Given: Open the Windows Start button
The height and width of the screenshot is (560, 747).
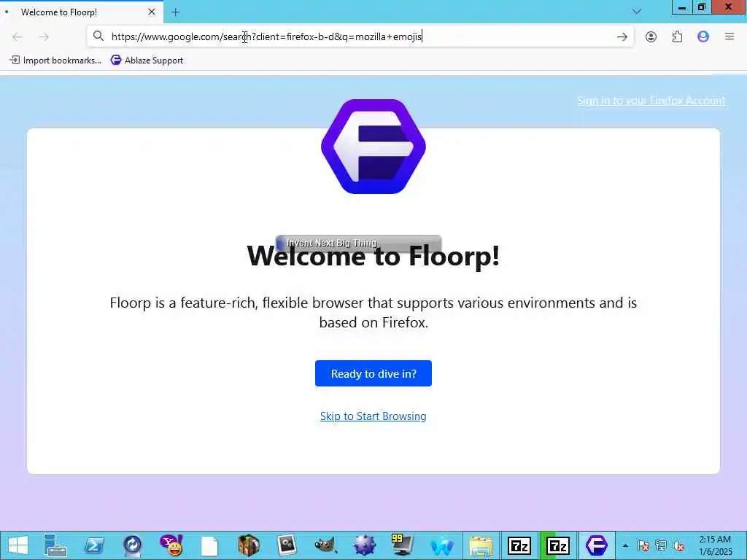Looking at the screenshot, I should [18, 545].
